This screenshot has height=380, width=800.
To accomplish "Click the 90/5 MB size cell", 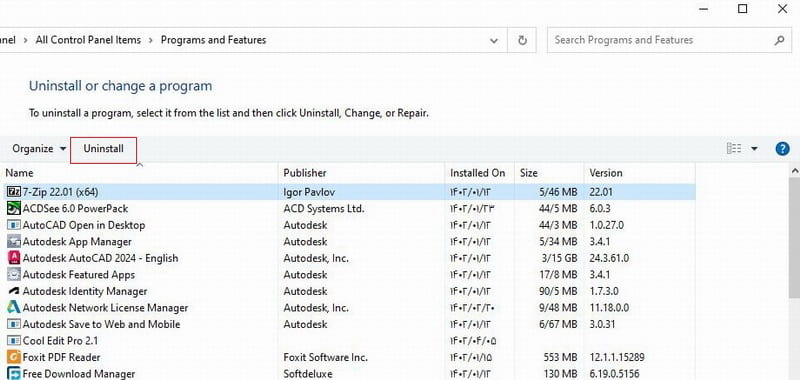I will click(x=558, y=291).
